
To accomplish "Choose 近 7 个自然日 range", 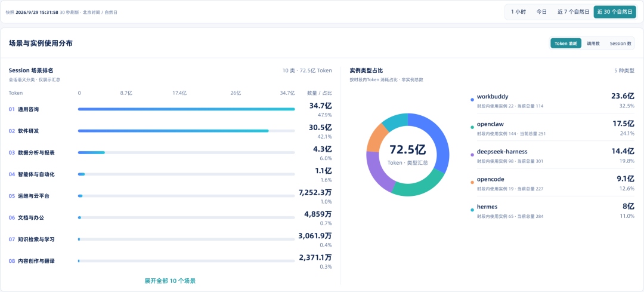I will coord(573,12).
